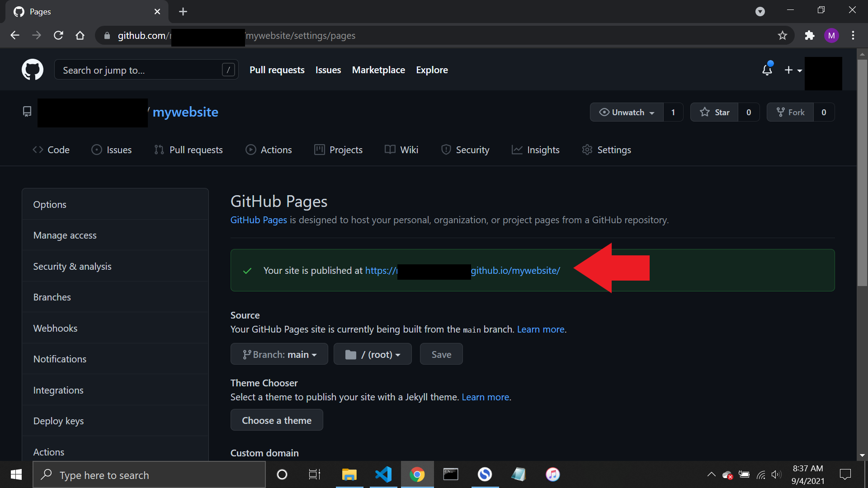Open Marketplace in top navigation
This screenshot has height=488, width=868.
click(x=378, y=70)
